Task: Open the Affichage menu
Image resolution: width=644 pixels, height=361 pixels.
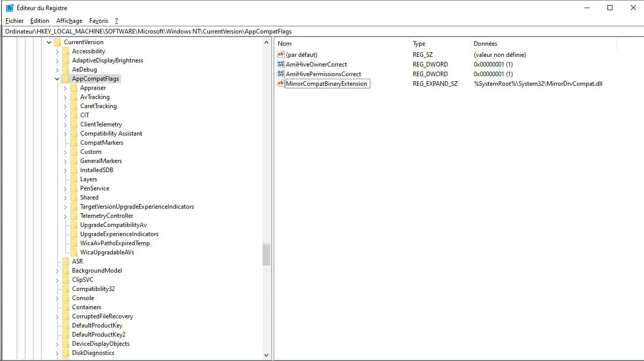Action: [x=69, y=21]
